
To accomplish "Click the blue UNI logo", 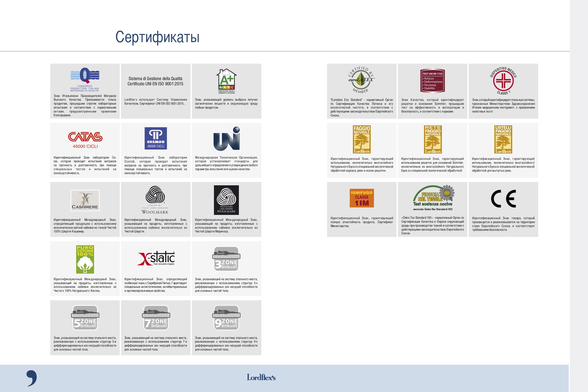I will [x=226, y=139].
